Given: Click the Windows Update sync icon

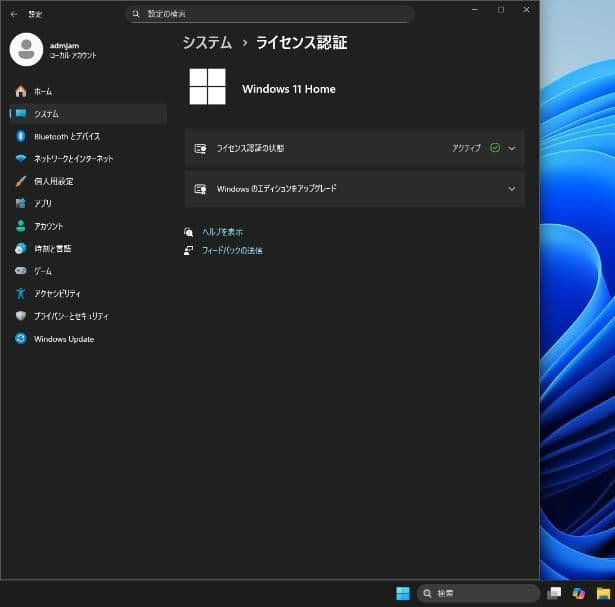Looking at the screenshot, I should [21, 338].
